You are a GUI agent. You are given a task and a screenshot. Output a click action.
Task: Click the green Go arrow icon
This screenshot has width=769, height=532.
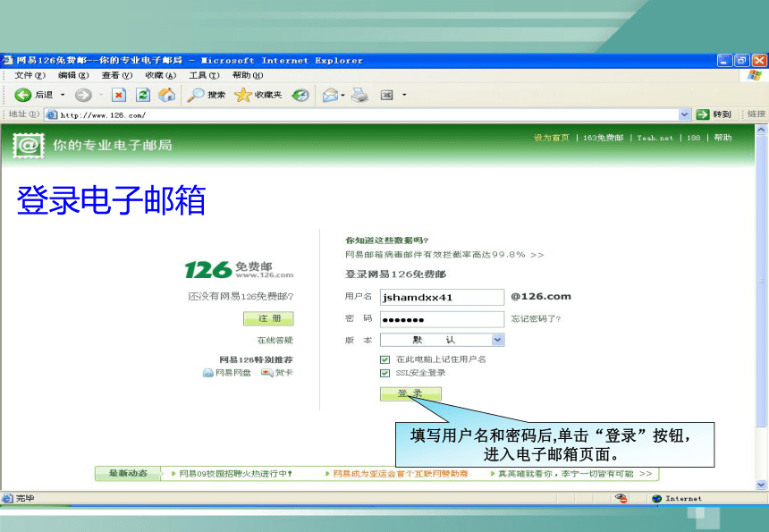[x=703, y=114]
